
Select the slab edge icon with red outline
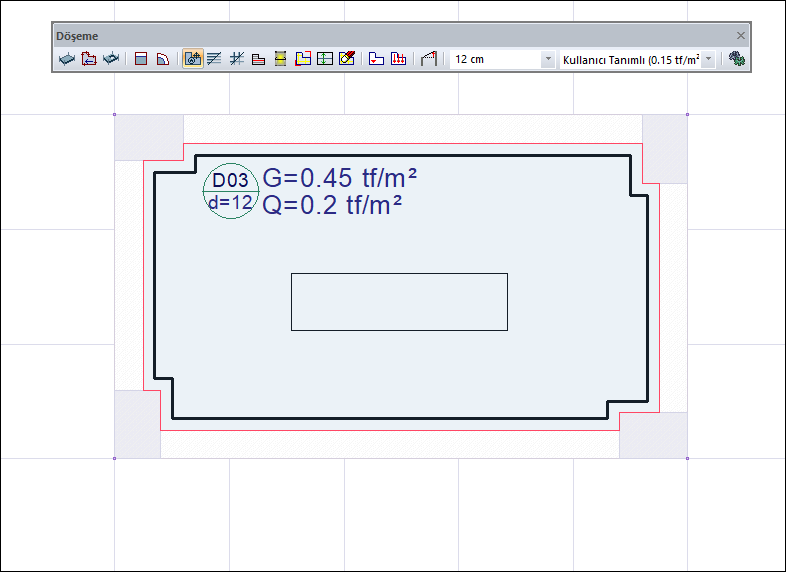pyautogui.click(x=89, y=59)
